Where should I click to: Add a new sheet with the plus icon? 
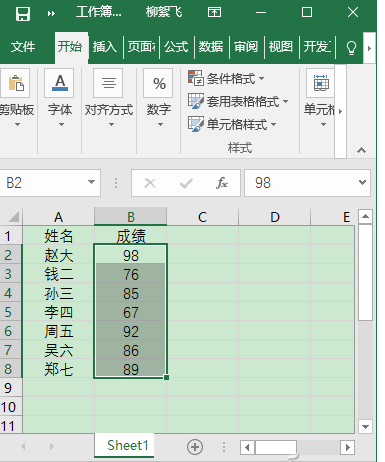pos(195,447)
